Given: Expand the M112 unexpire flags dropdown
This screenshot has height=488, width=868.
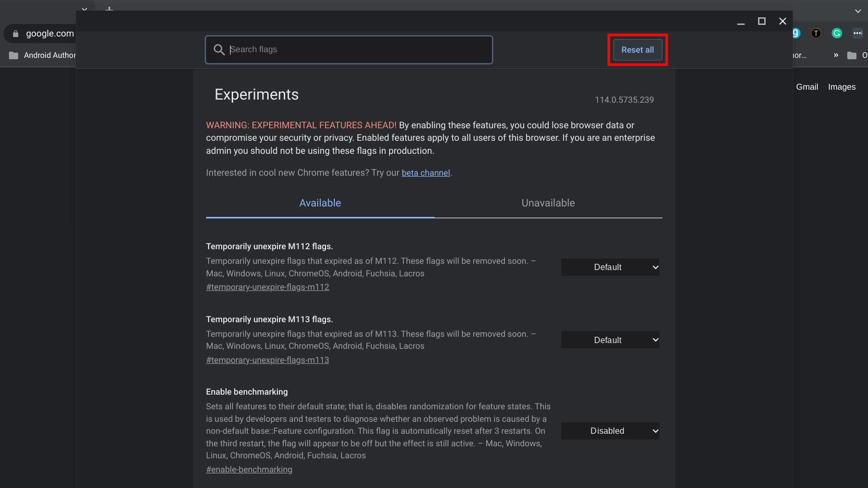Looking at the screenshot, I should pyautogui.click(x=610, y=267).
